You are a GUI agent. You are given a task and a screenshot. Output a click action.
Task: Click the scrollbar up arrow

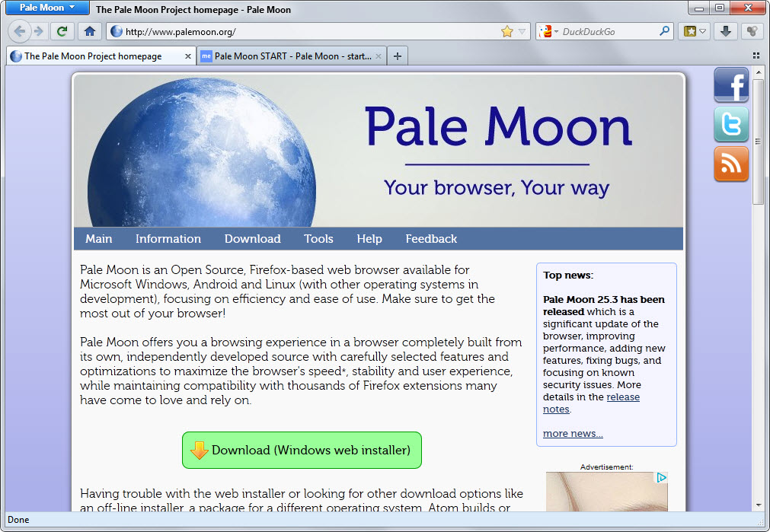pos(759,72)
